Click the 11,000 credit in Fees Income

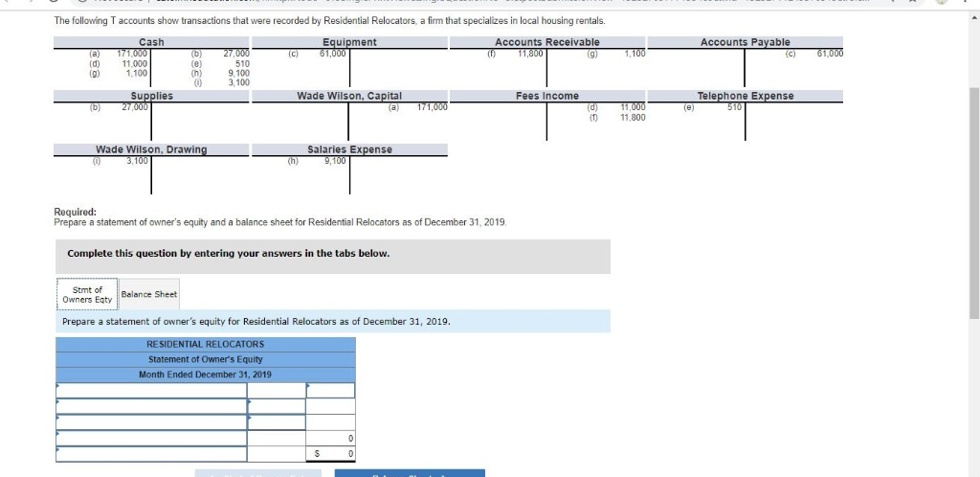click(633, 107)
